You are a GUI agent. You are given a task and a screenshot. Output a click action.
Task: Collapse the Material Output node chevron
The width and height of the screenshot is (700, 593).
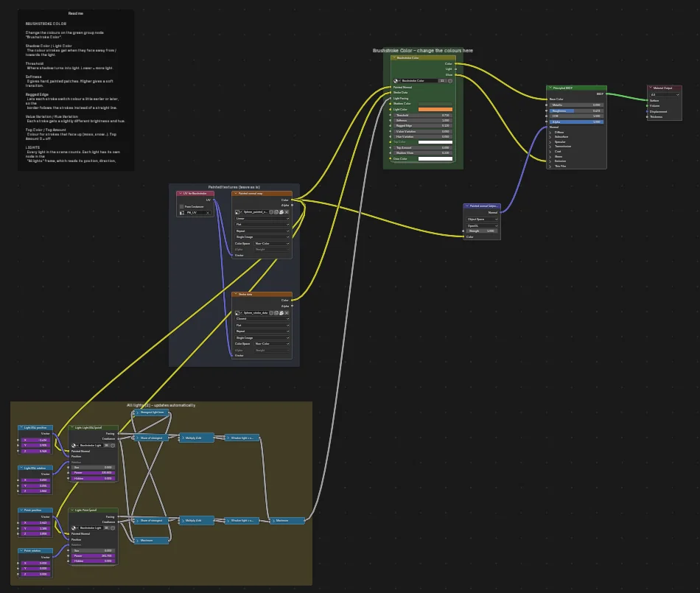coord(651,88)
